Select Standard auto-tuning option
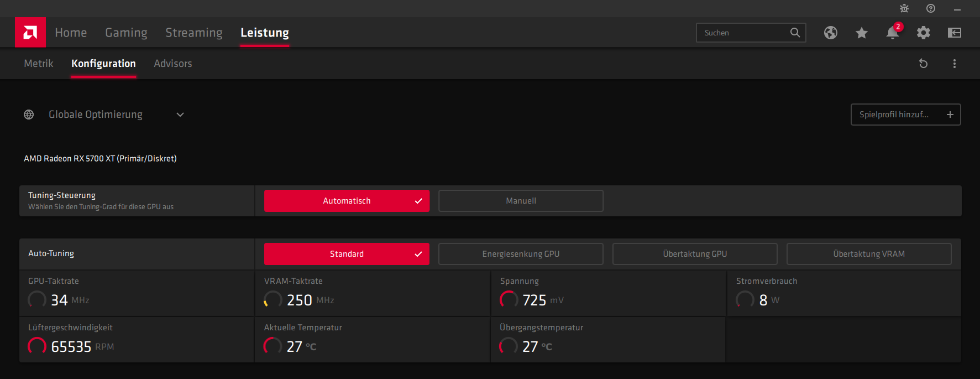 347,254
